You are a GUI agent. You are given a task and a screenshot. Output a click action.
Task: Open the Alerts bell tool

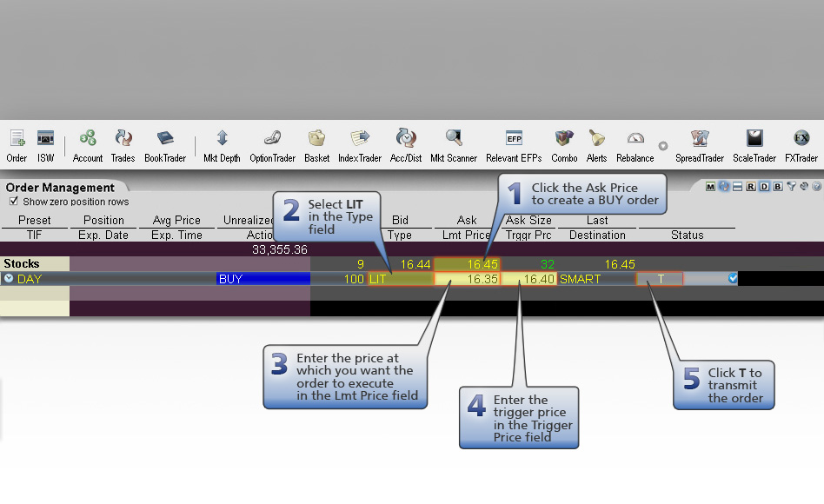[x=596, y=146]
